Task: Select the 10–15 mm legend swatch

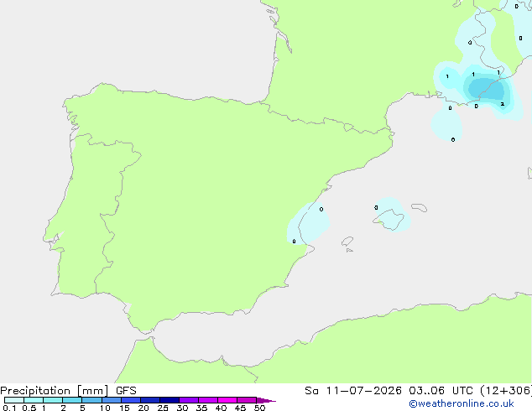Action: point(112,400)
